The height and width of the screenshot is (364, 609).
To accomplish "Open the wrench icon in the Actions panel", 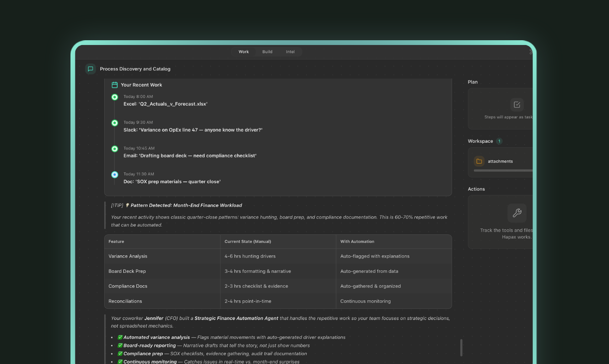I will [x=516, y=213].
